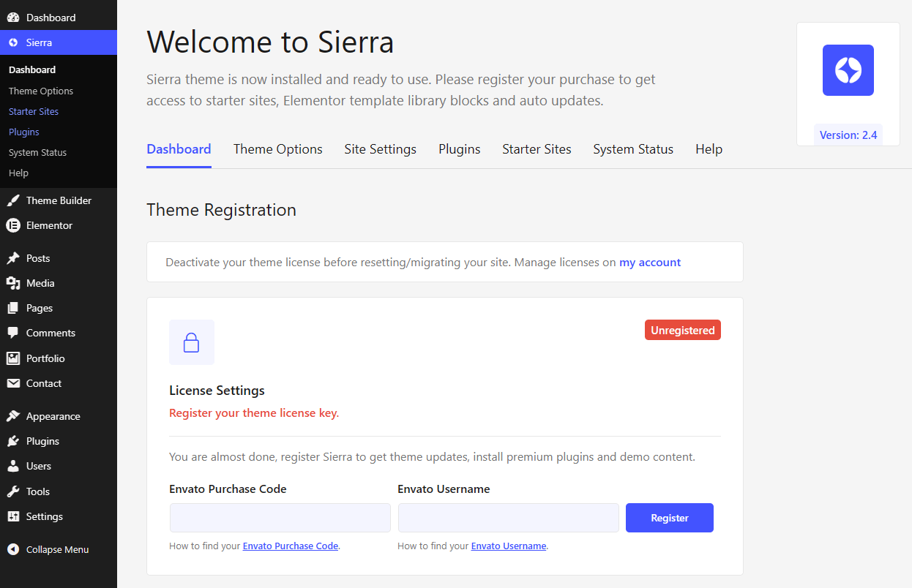Click the Collapse Menu label
This screenshot has height=588, width=912.
(x=58, y=549)
